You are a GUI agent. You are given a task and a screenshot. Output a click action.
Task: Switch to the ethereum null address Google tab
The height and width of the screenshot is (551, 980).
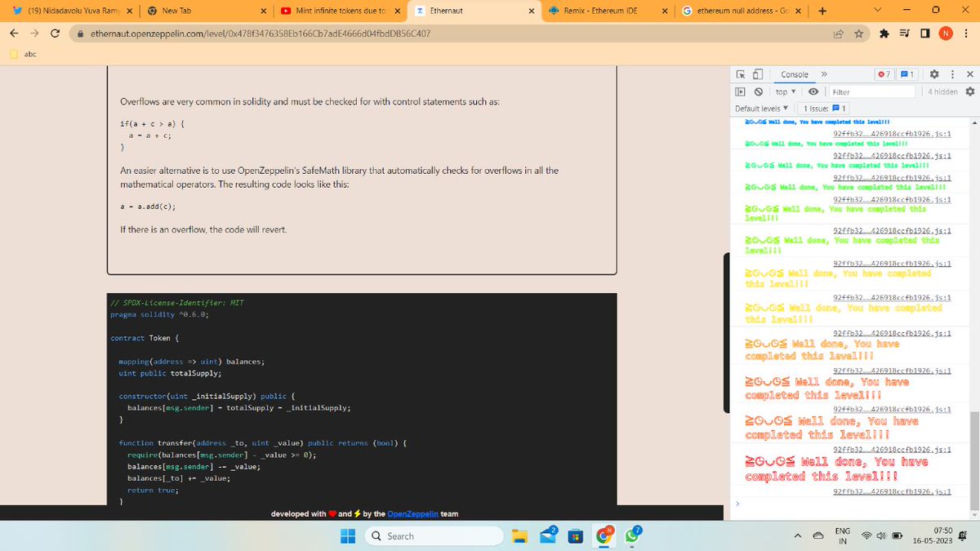click(742, 11)
